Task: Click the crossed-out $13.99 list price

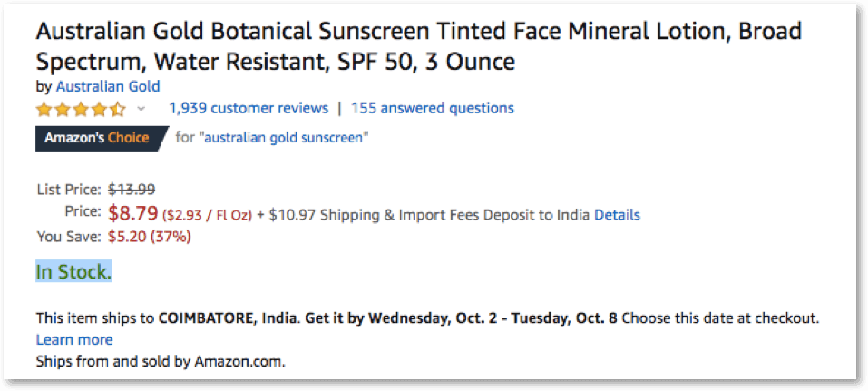Action: pyautogui.click(x=132, y=190)
